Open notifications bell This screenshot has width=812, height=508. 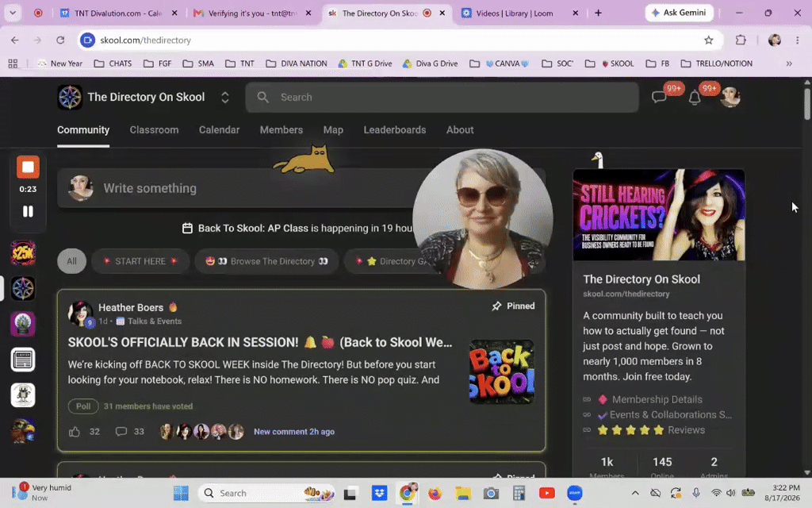pyautogui.click(x=695, y=97)
